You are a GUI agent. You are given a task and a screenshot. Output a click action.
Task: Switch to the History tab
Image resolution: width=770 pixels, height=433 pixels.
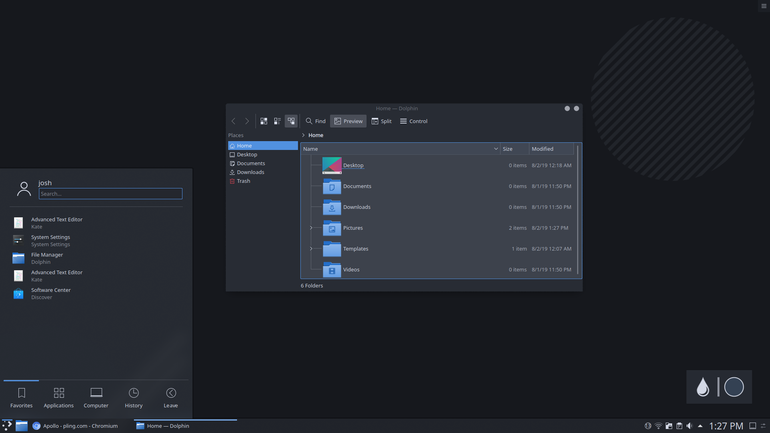(134, 398)
